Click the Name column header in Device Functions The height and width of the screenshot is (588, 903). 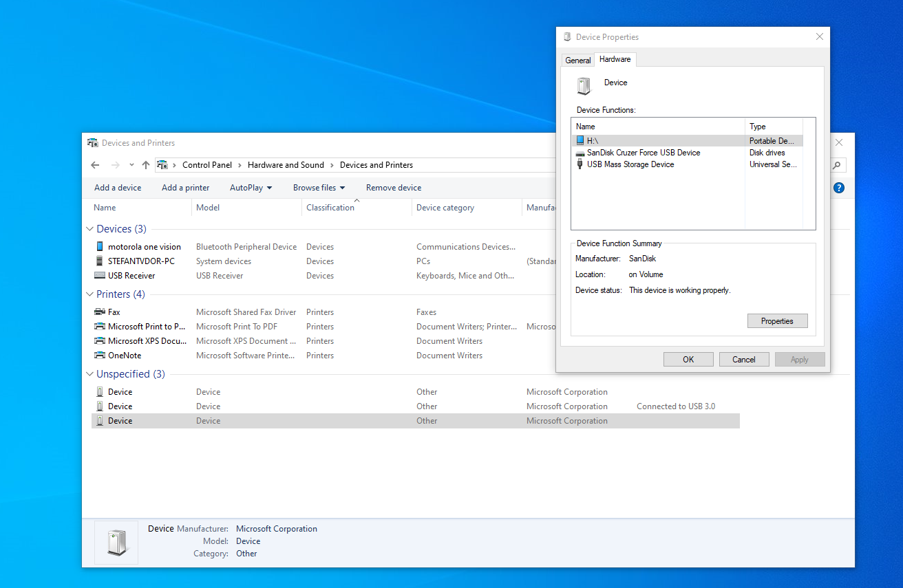[x=659, y=127]
